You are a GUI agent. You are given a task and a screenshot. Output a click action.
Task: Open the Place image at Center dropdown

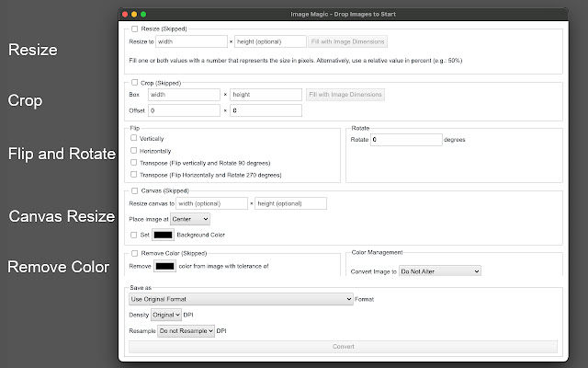[189, 219]
